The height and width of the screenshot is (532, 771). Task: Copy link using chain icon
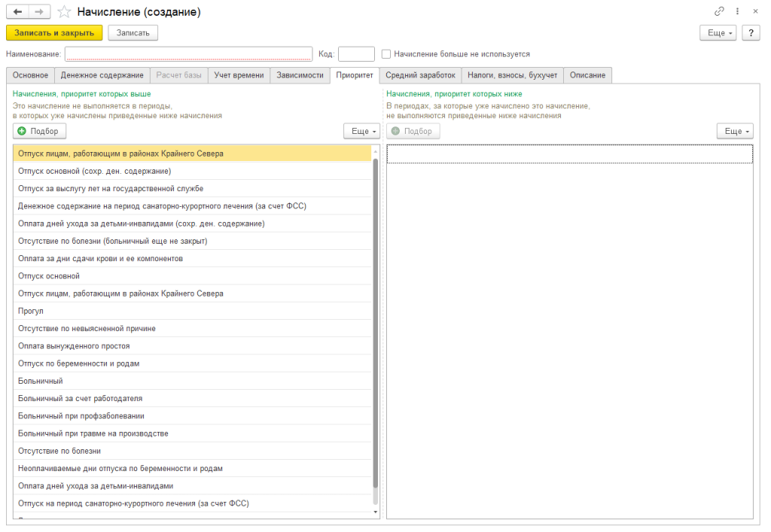click(x=719, y=12)
